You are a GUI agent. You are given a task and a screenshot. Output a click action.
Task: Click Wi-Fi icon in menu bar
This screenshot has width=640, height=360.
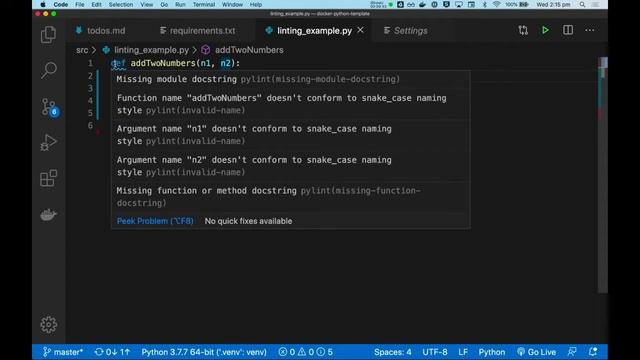click(x=496, y=4)
